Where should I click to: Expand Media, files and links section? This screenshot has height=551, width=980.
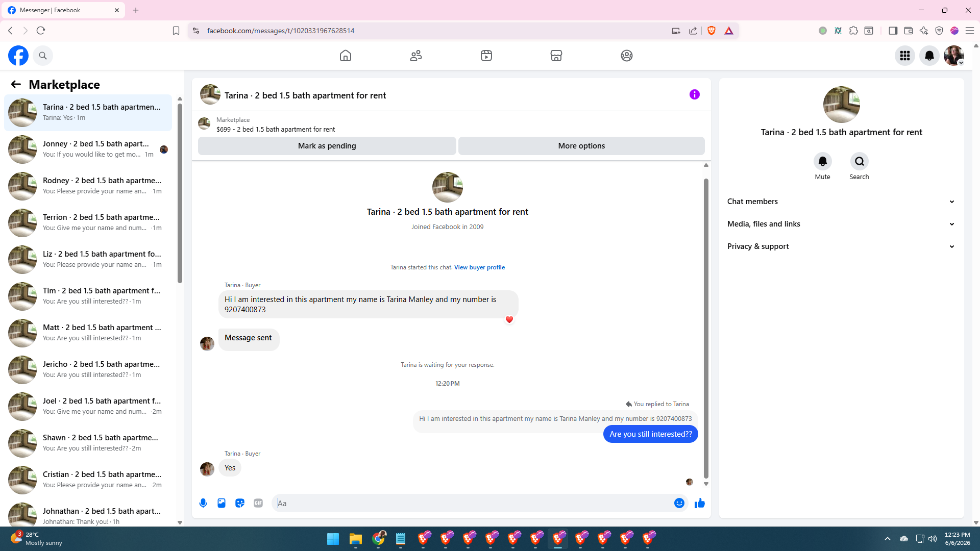pos(841,224)
